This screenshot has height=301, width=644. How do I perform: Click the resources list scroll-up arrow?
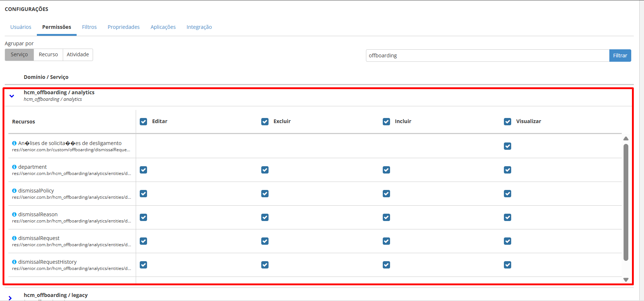click(626, 138)
